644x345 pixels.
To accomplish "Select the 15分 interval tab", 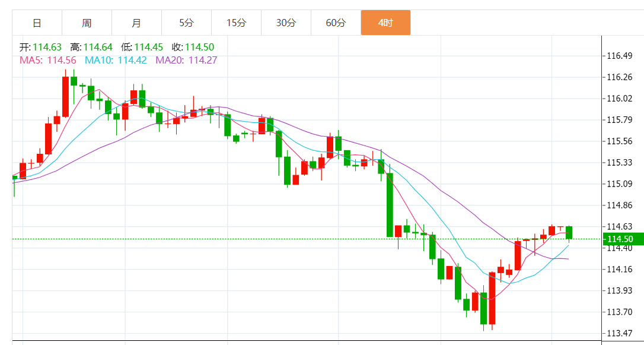I will tap(236, 23).
